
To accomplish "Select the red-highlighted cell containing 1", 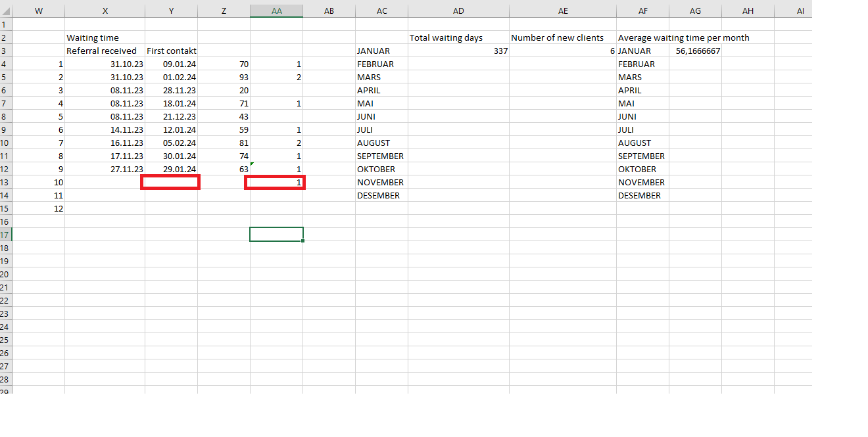I will (274, 182).
